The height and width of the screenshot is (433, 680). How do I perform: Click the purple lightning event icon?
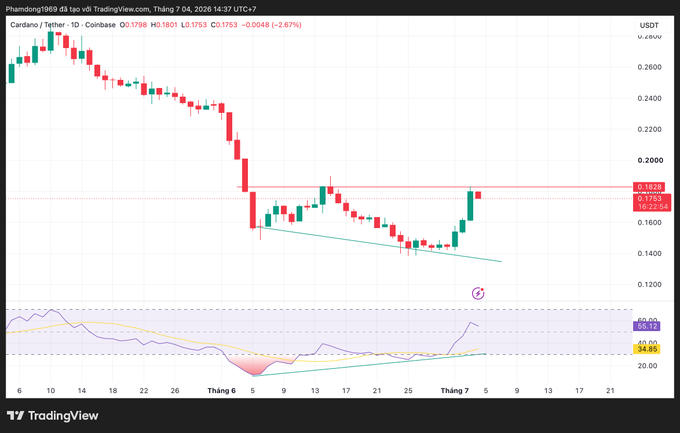pos(478,293)
